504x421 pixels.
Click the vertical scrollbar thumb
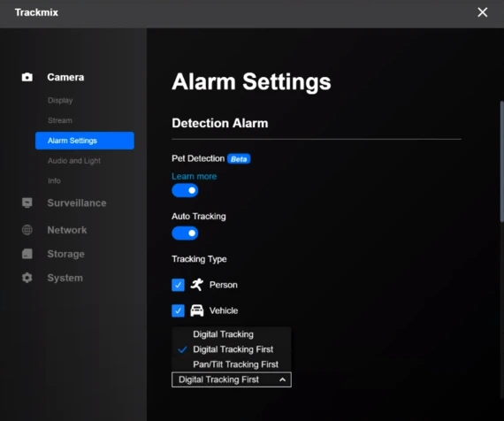(501, 162)
